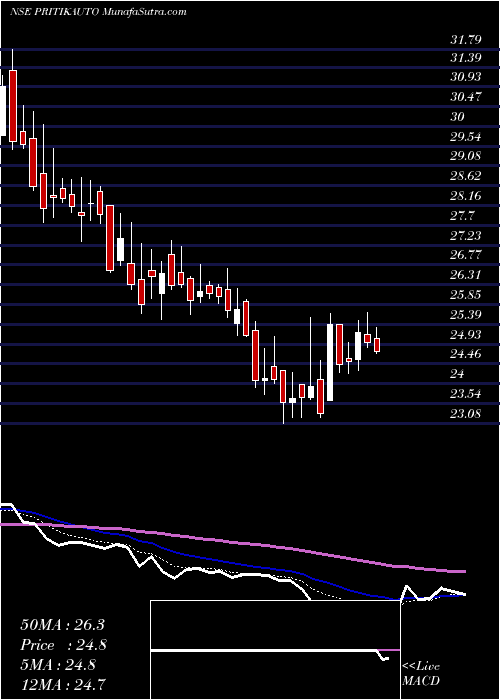Click the 12MA : 24.7 readout
500x700 pixels.
coord(62,684)
